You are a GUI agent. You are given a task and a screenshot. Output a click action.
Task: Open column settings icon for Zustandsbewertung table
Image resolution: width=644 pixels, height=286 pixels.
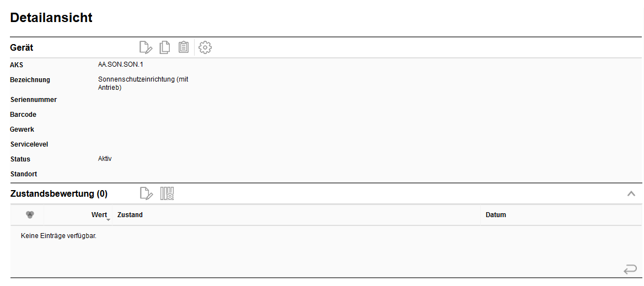tap(167, 193)
